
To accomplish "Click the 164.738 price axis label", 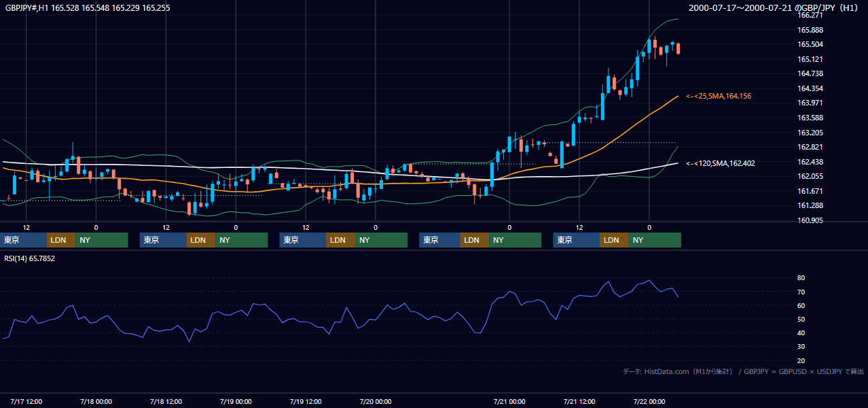I will (810, 73).
